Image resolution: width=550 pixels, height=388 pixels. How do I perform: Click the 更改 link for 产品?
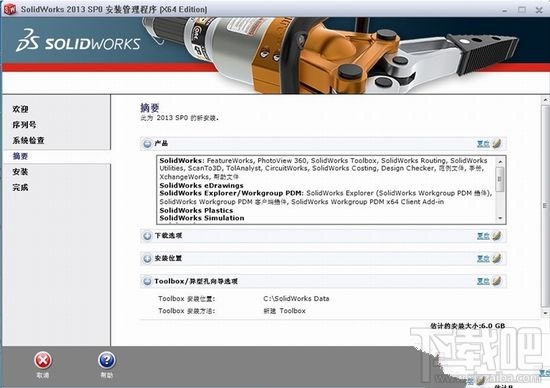[483, 143]
